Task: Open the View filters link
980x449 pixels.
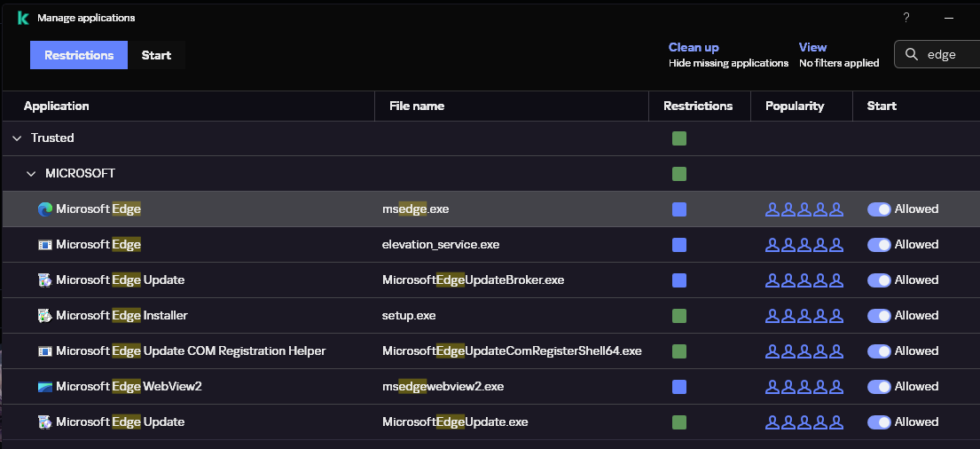Action: (812, 48)
